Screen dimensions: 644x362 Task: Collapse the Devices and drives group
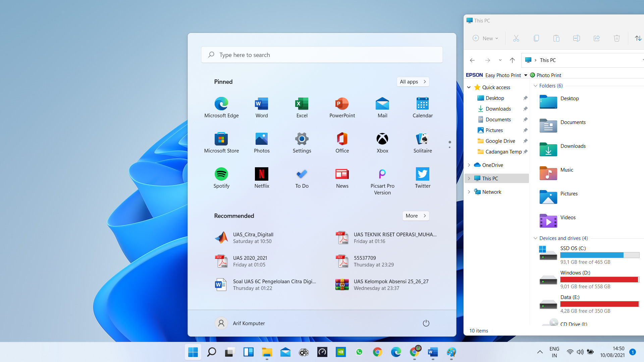click(x=536, y=238)
